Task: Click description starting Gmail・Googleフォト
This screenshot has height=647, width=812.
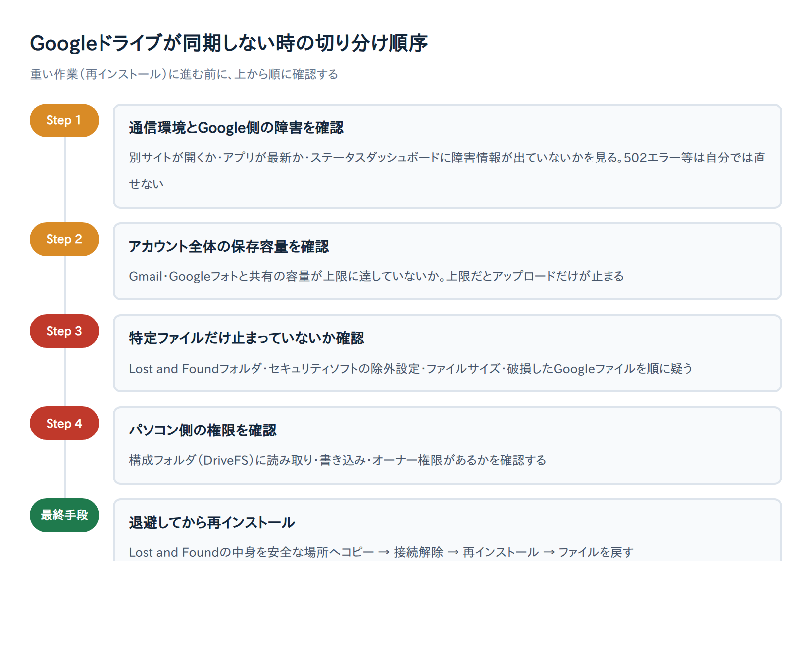Action: (x=376, y=276)
